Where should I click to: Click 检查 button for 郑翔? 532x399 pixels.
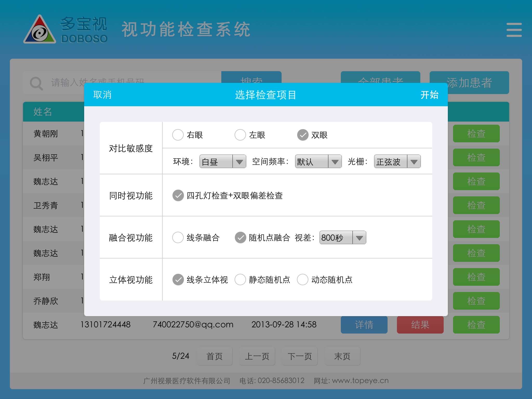476,277
